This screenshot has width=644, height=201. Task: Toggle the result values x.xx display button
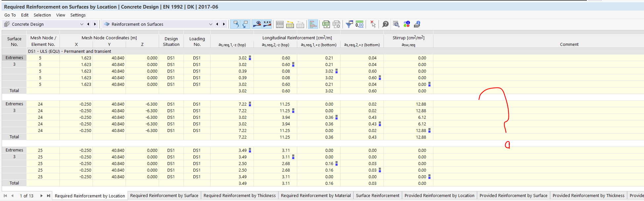pos(267,24)
